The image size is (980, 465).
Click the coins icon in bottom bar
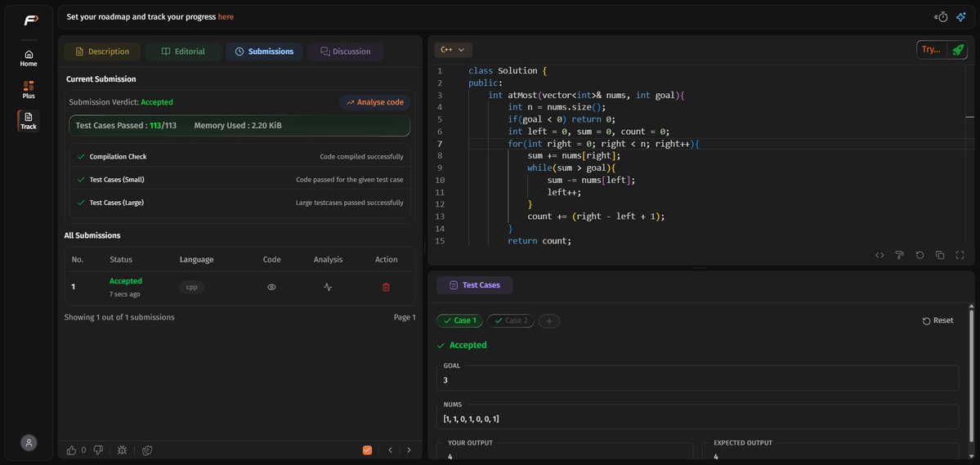click(147, 450)
